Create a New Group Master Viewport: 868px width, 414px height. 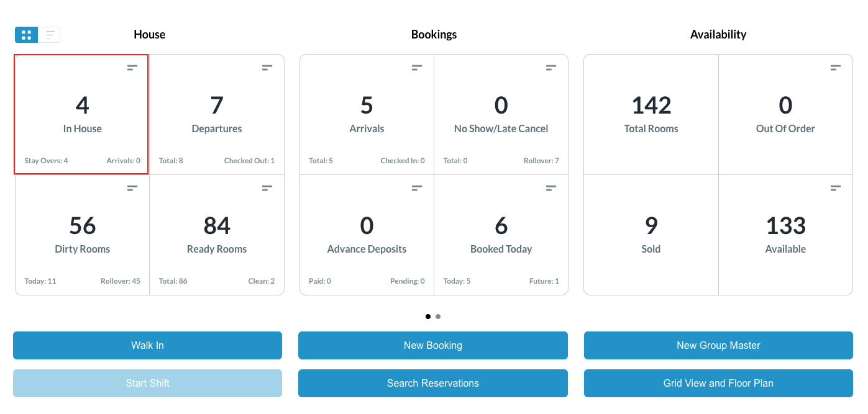[x=718, y=345]
